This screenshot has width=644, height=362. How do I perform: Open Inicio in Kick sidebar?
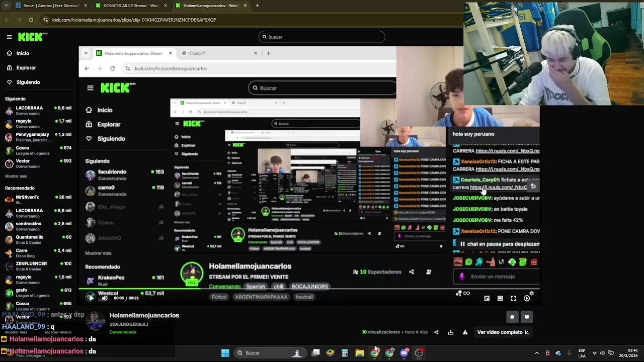click(22, 53)
